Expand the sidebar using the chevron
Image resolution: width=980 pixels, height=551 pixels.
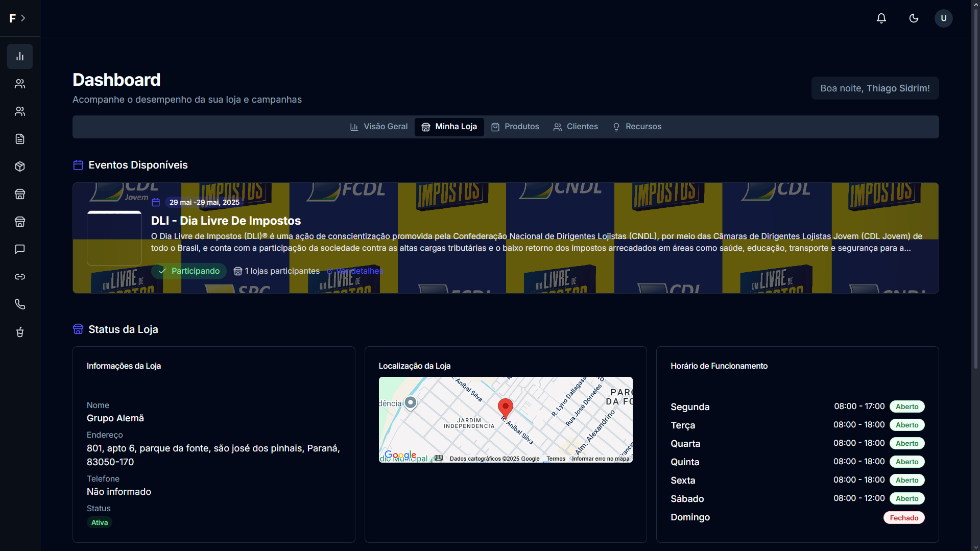pyautogui.click(x=23, y=18)
